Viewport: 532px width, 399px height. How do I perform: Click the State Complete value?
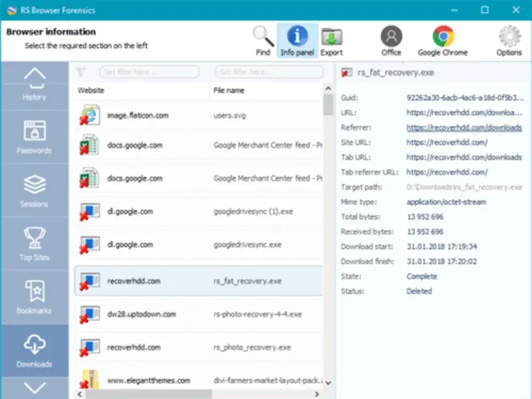tap(422, 277)
